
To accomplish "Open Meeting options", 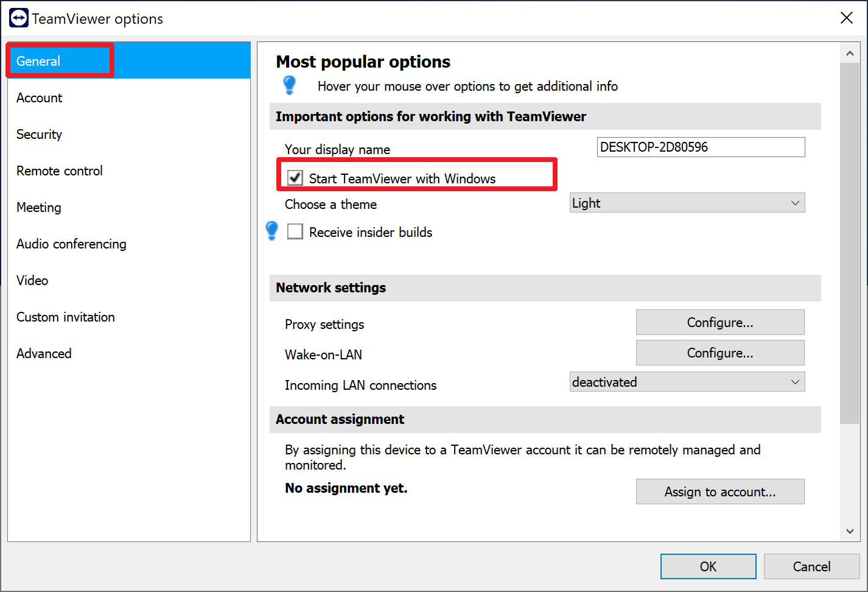I will point(129,207).
